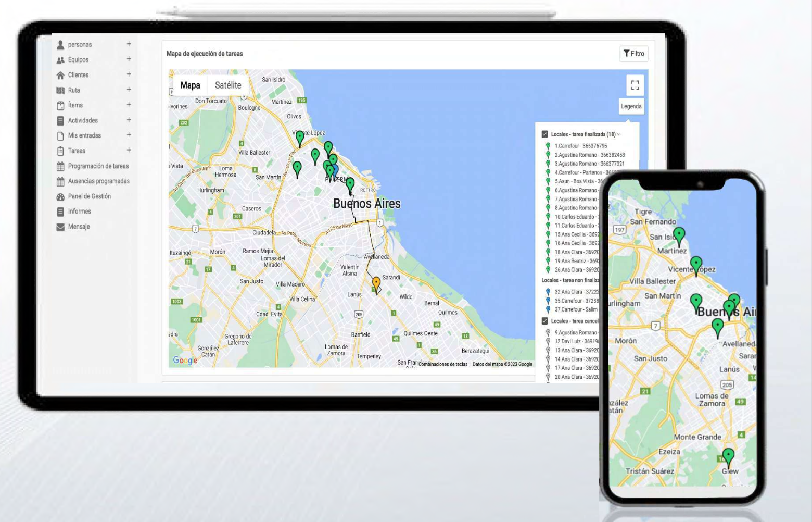Select 1.Carrefour entry in legend list

pyautogui.click(x=580, y=146)
